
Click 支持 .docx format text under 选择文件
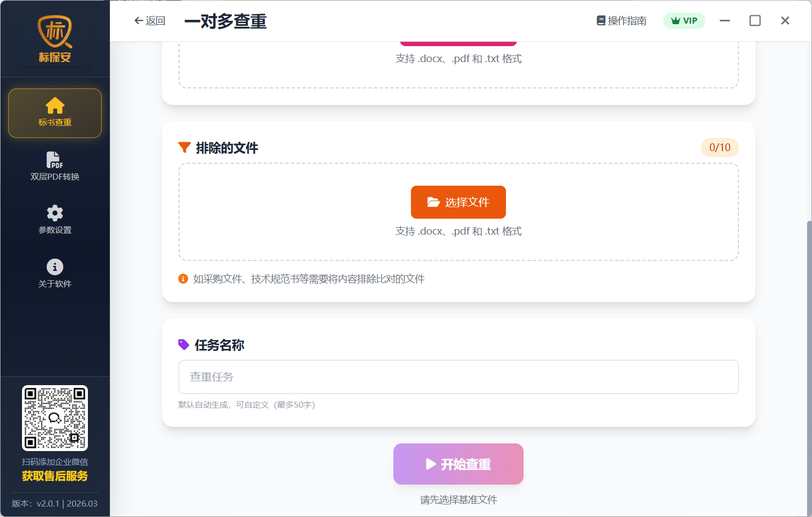point(458,231)
